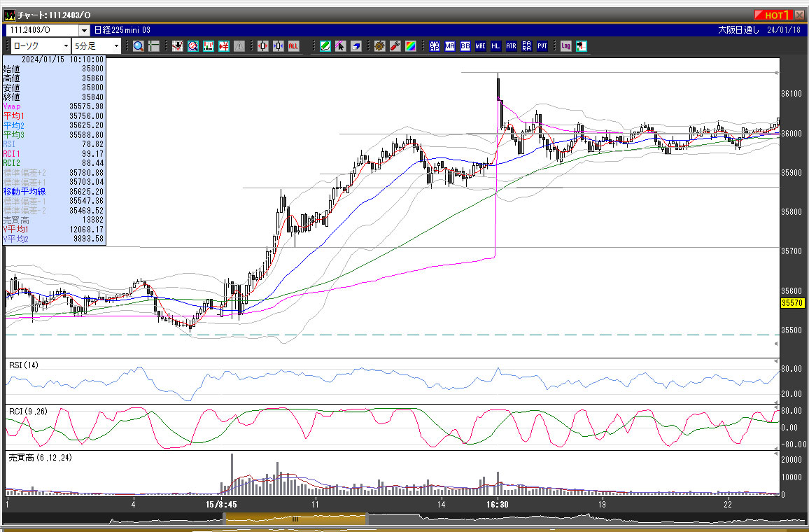Click the RSI(14) panel label
Screen dimensions: 809x532
[24, 365]
